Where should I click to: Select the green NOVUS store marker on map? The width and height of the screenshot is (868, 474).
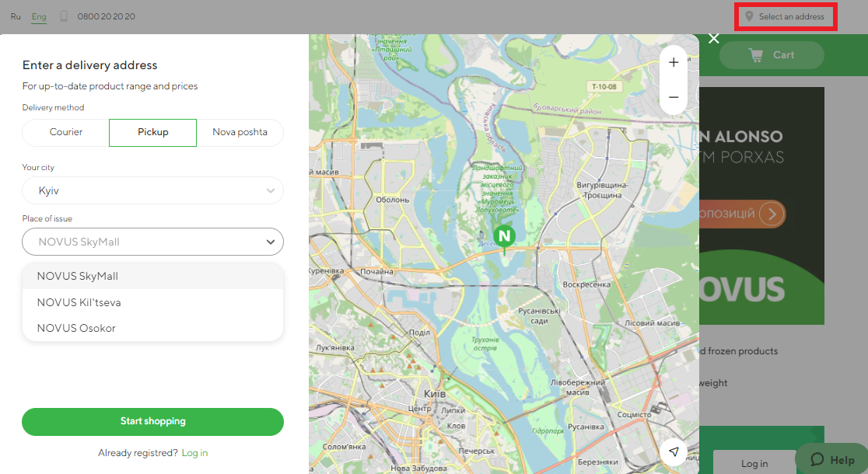[x=504, y=237]
